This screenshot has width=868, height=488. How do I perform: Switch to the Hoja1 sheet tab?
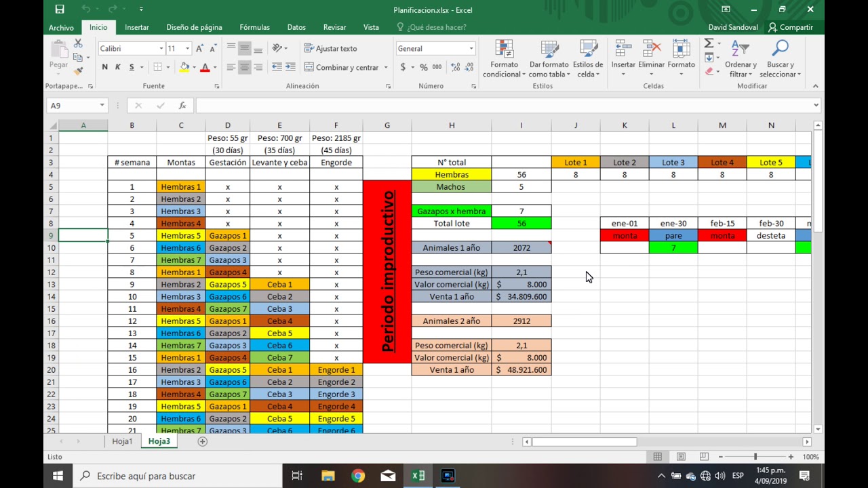(x=122, y=441)
